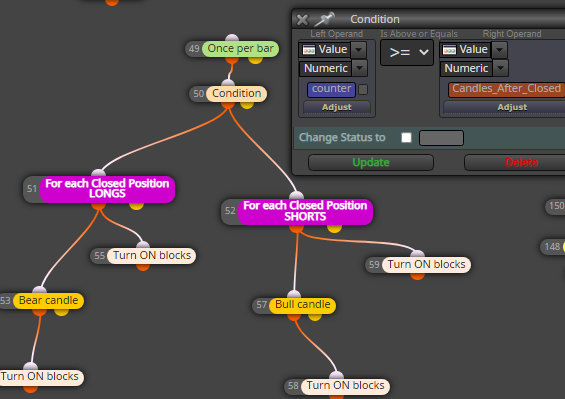Open Right Operand Numeric dropdown arrow
The image size is (565, 399).
pos(500,68)
